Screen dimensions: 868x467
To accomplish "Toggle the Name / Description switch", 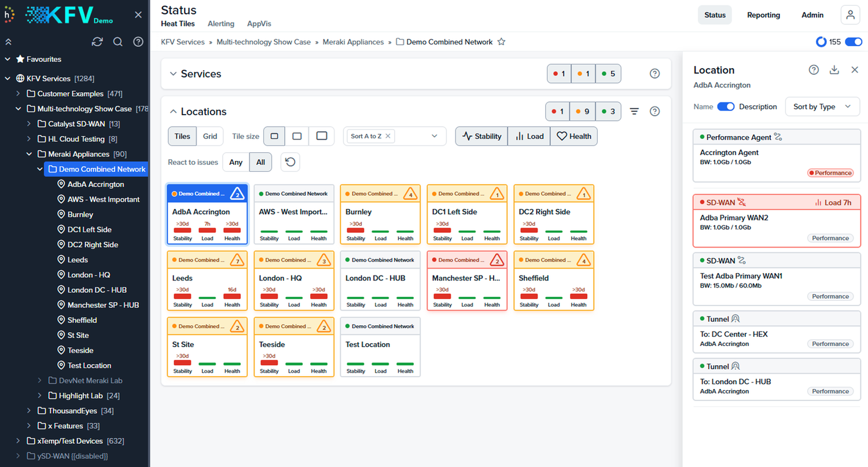I will [726, 106].
